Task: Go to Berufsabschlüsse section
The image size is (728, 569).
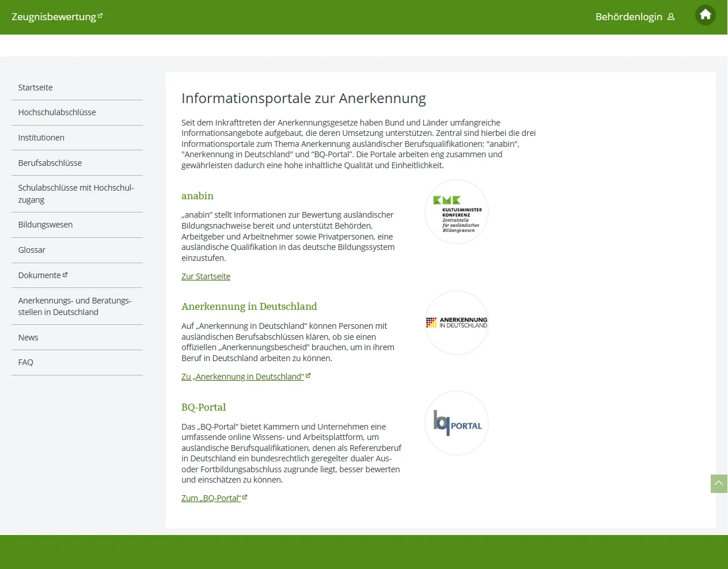Action: point(77,163)
